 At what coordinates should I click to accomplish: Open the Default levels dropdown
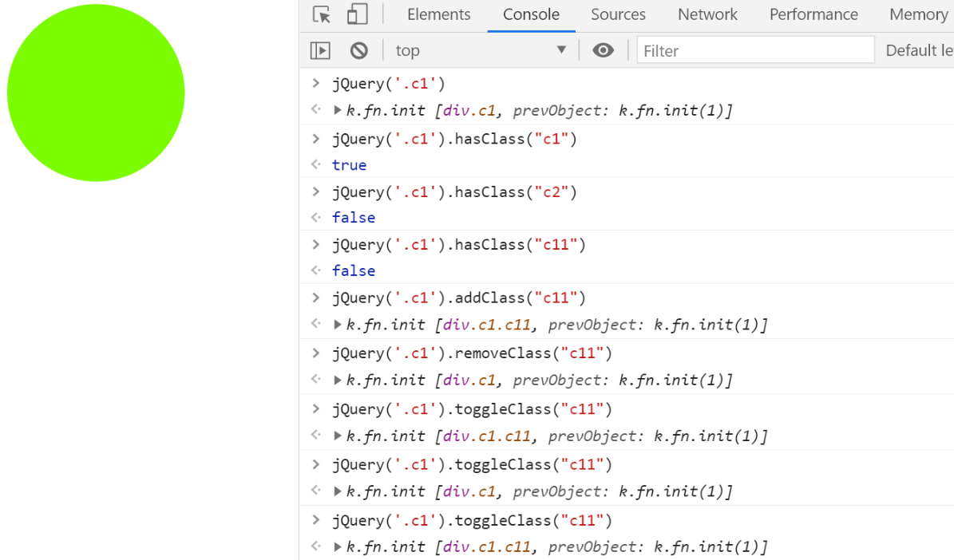click(x=920, y=50)
